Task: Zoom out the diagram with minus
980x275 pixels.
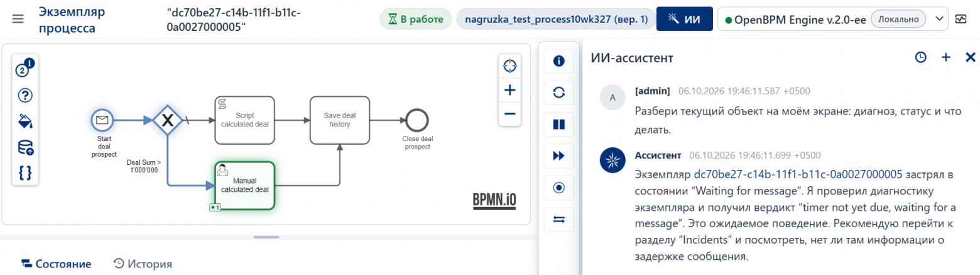Action: (510, 114)
